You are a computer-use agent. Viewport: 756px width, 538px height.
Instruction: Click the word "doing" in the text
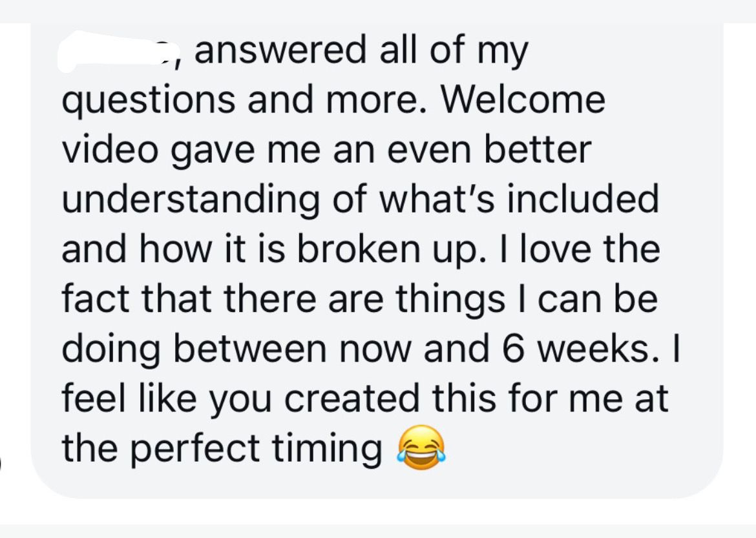111,351
